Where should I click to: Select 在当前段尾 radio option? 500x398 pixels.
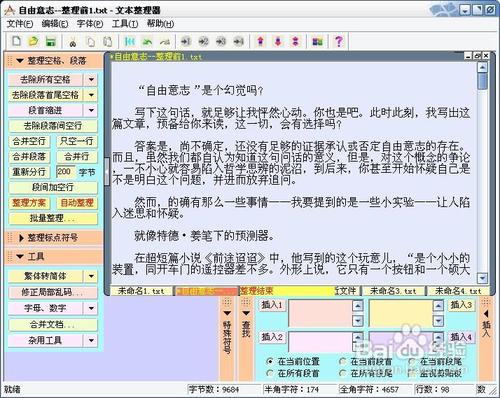tap(412, 361)
